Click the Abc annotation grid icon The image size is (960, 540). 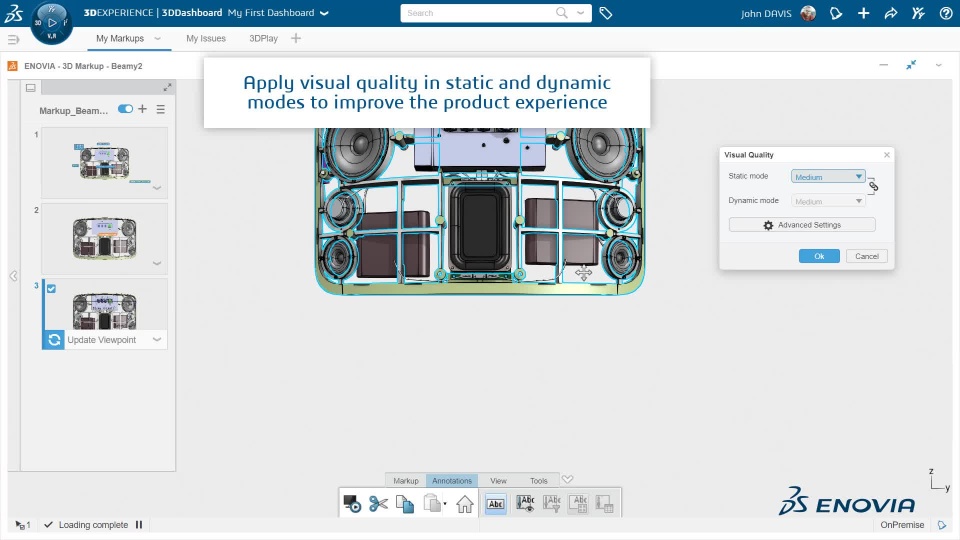coord(579,503)
